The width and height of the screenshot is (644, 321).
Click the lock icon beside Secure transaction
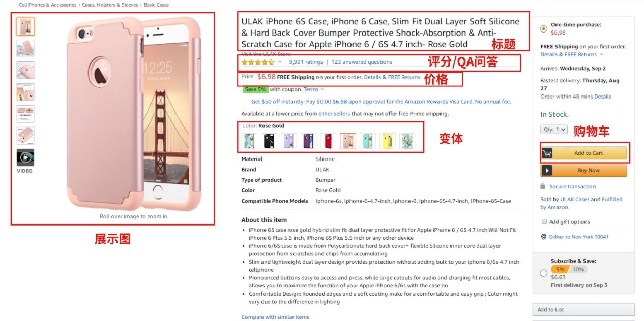pos(543,186)
